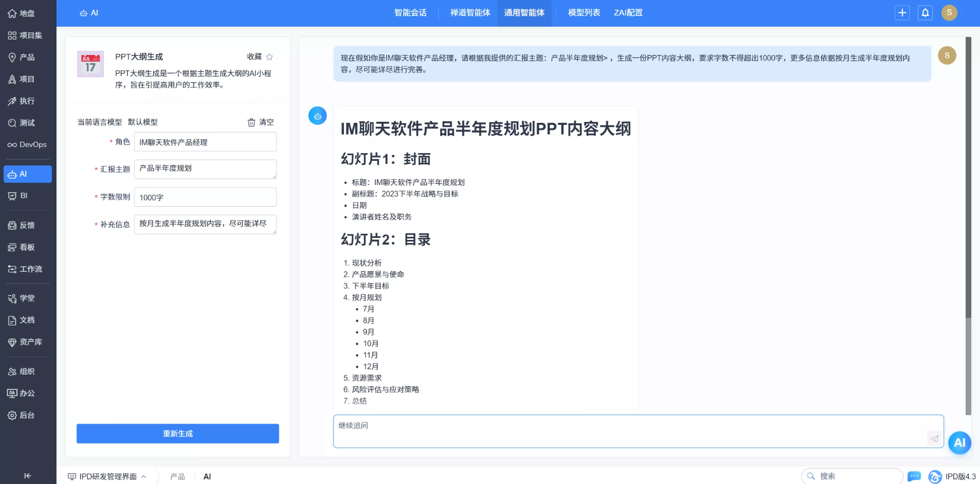Viewport: 980px width, 484px height.
Task: Open notifications via the bell icon
Action: pos(925,13)
